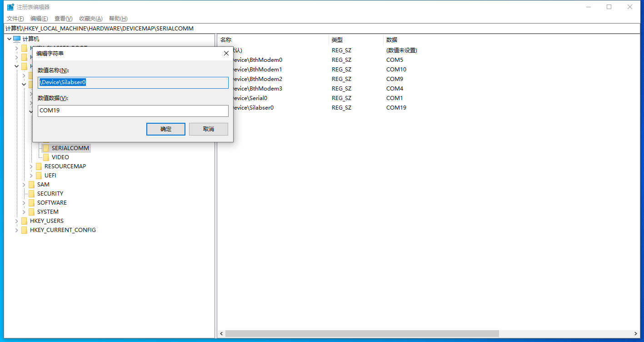This screenshot has width=644, height=342.
Task: Select the HKEY_USERS label
Action: click(x=47, y=221)
